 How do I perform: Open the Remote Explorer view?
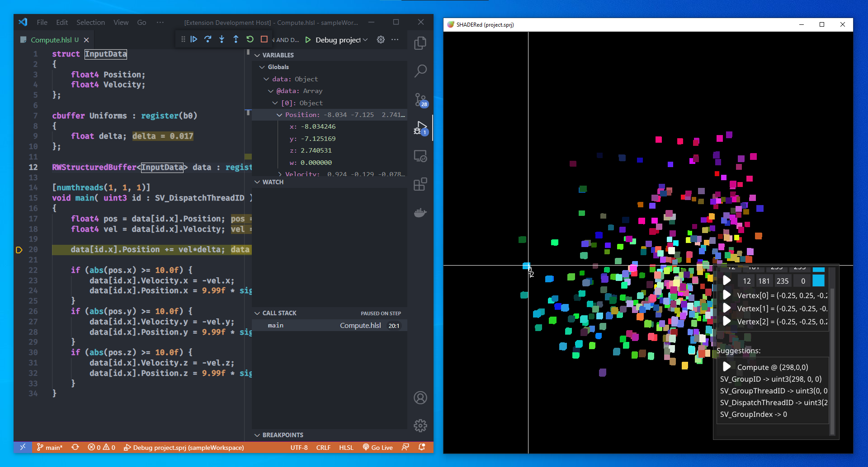pyautogui.click(x=420, y=156)
